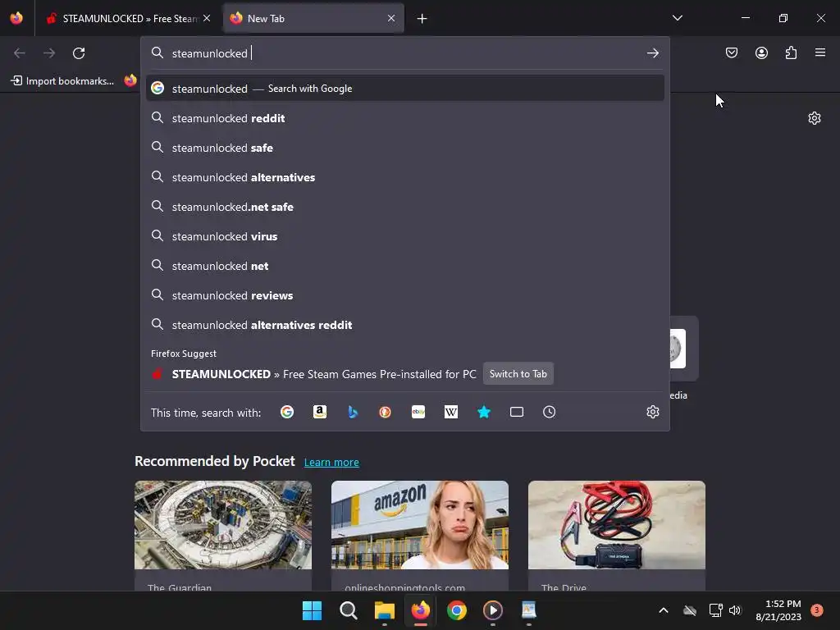Reload the current page
Viewport: 840px width, 630px height.
79,53
